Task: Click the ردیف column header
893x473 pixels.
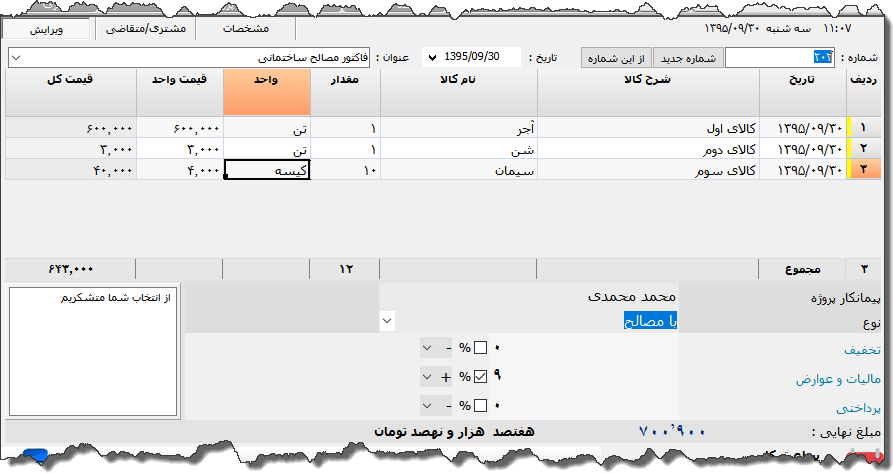Action: (x=863, y=92)
